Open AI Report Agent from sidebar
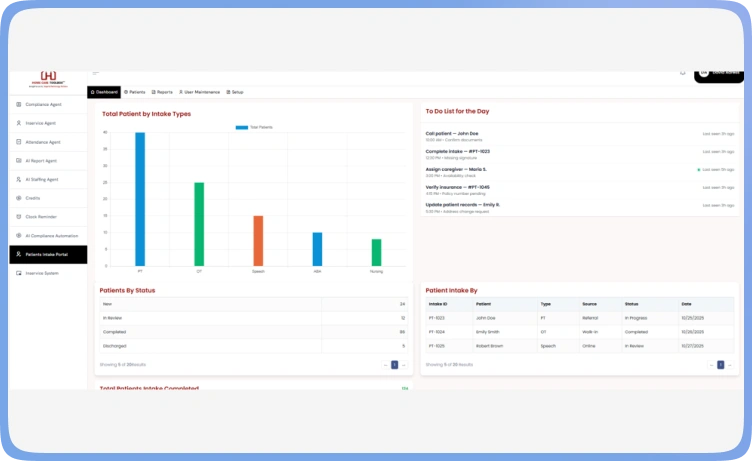 coord(48,160)
